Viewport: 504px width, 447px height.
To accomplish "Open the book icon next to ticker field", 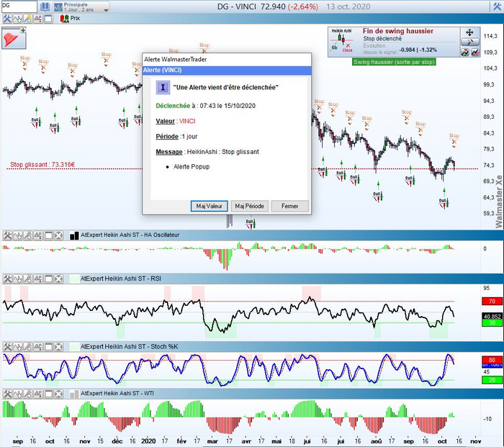I will click(x=45, y=6).
